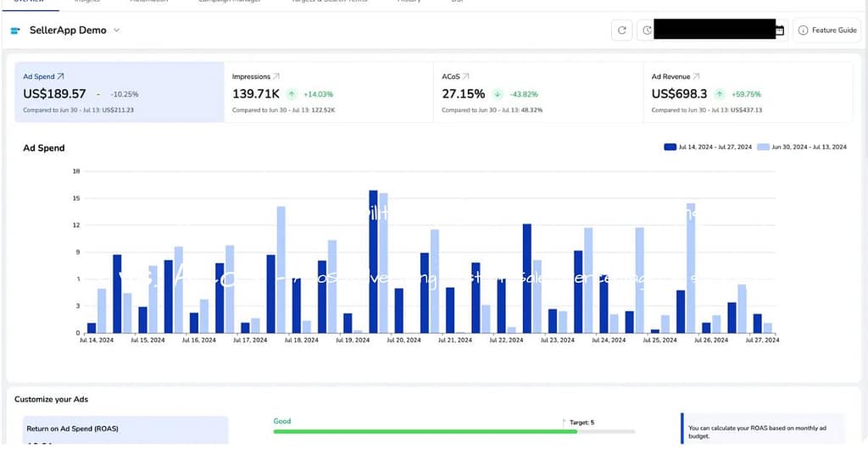Click the refresh icon button
This screenshot has width=868, height=454.
(622, 30)
